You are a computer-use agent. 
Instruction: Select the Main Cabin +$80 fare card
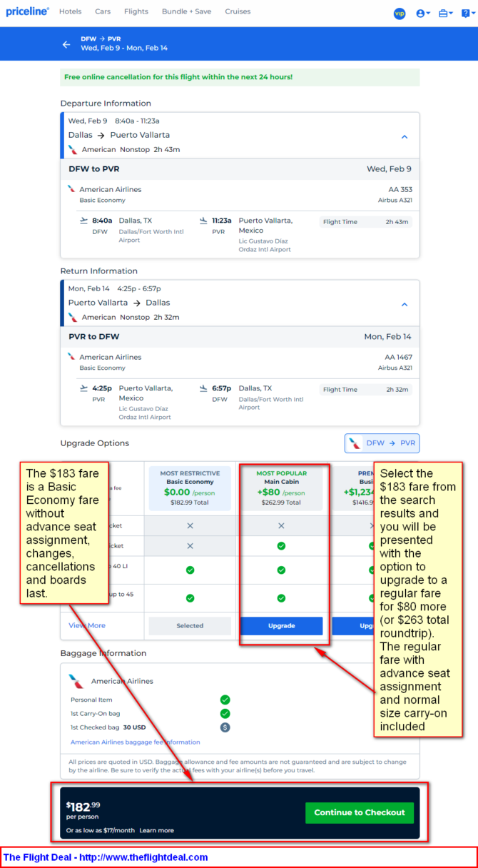(x=281, y=488)
